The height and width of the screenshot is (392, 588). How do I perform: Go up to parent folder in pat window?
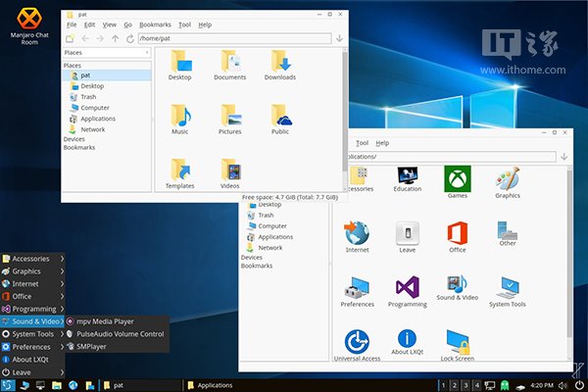tap(115, 38)
